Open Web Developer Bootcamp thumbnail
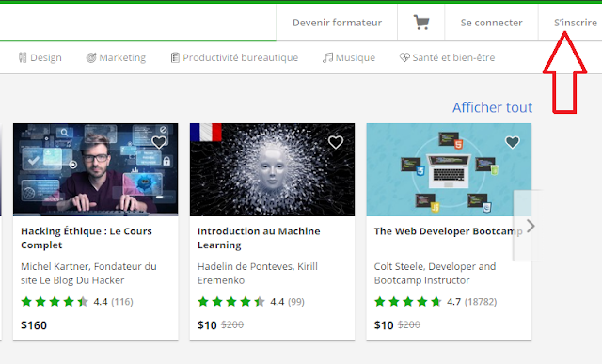This screenshot has height=364, width=602. coord(449,169)
